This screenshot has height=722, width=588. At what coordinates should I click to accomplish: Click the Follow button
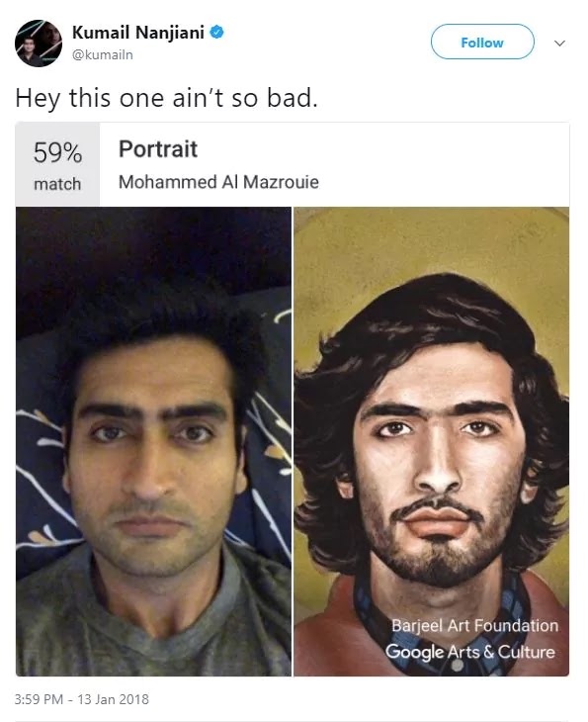[482, 42]
